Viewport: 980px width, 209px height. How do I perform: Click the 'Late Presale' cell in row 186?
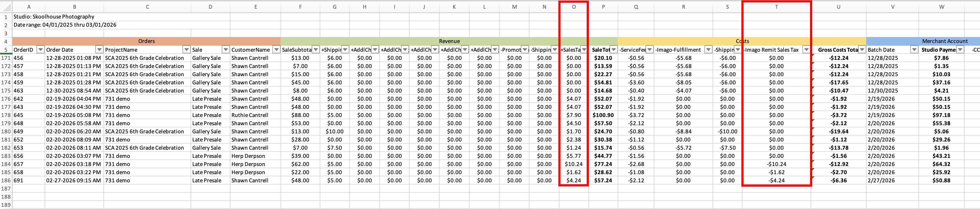point(210,180)
